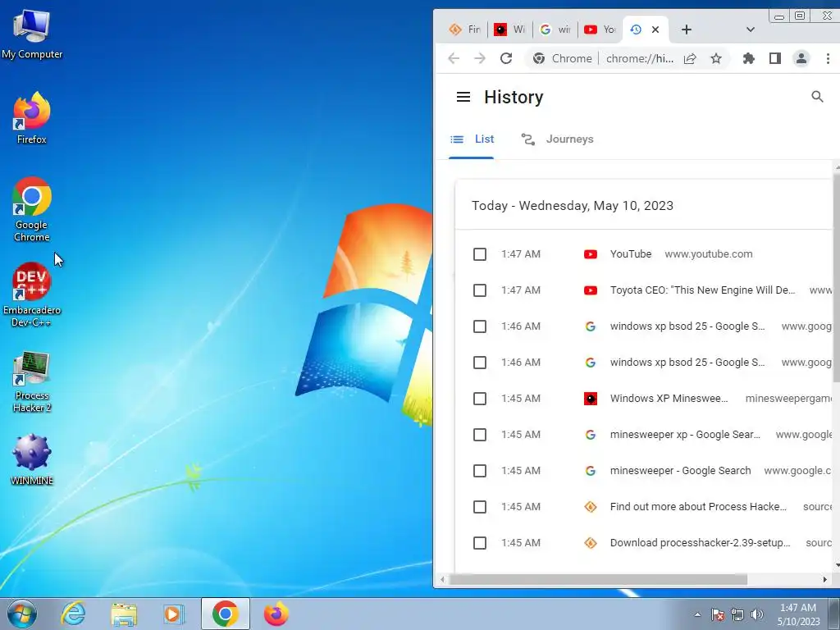Check the YouTube www.youtube.com history entry
The height and width of the screenshot is (630, 840).
pos(479,254)
